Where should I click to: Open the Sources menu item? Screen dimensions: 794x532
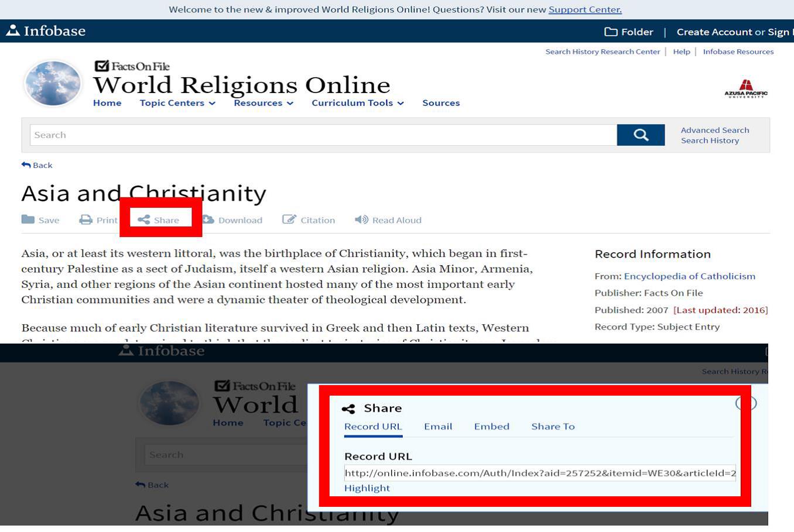coord(441,103)
